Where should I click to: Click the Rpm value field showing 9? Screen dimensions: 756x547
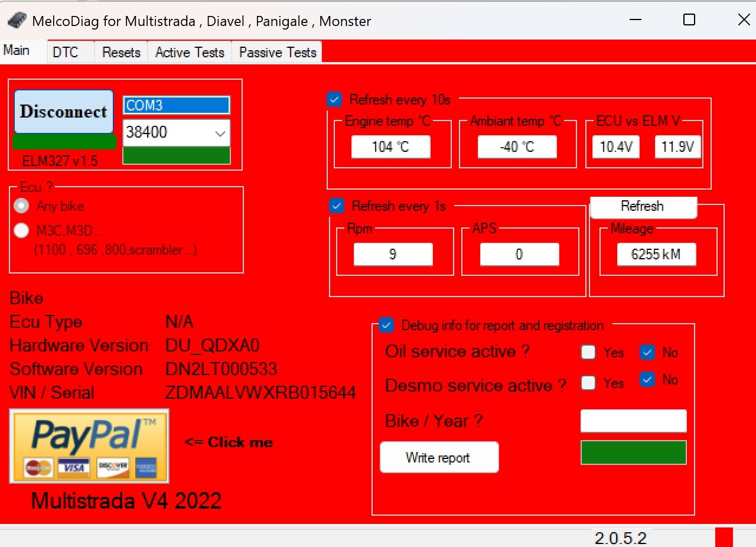pos(393,254)
